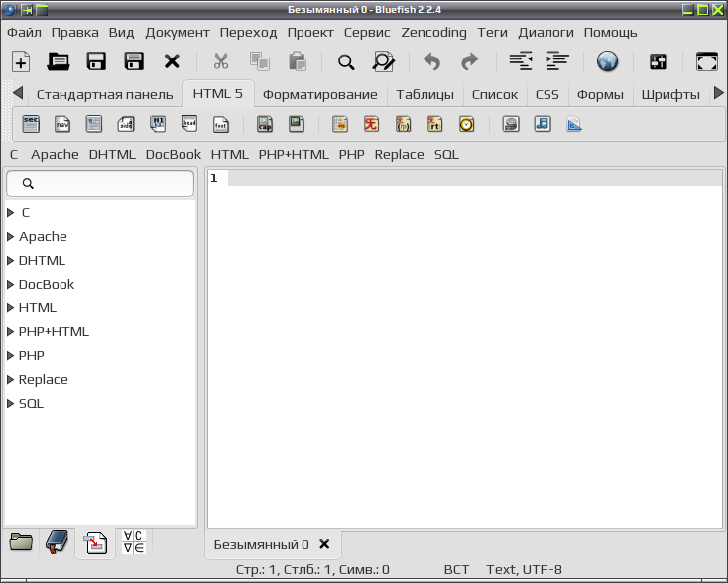728x583 pixels.
Task: Insert an rt tag icon
Action: [x=434, y=124]
